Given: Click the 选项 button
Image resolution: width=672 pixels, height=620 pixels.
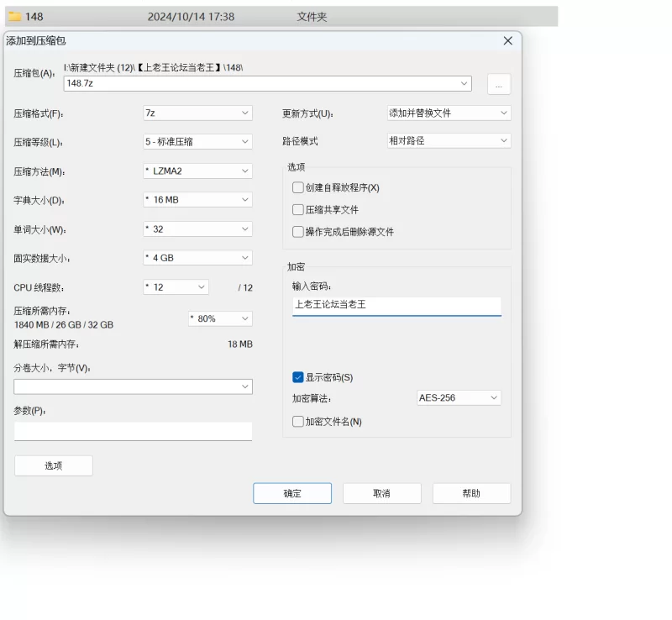Looking at the screenshot, I should (54, 465).
